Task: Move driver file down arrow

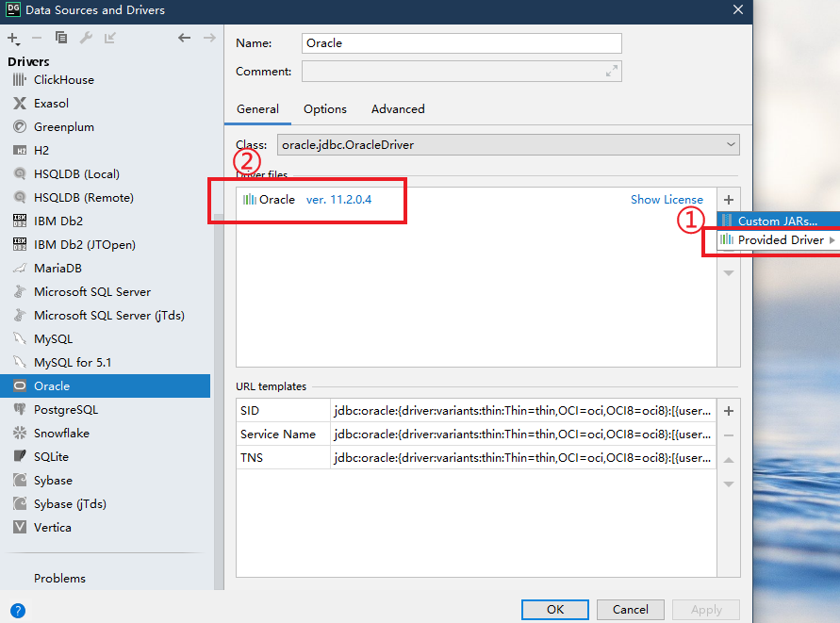Action: [x=729, y=273]
